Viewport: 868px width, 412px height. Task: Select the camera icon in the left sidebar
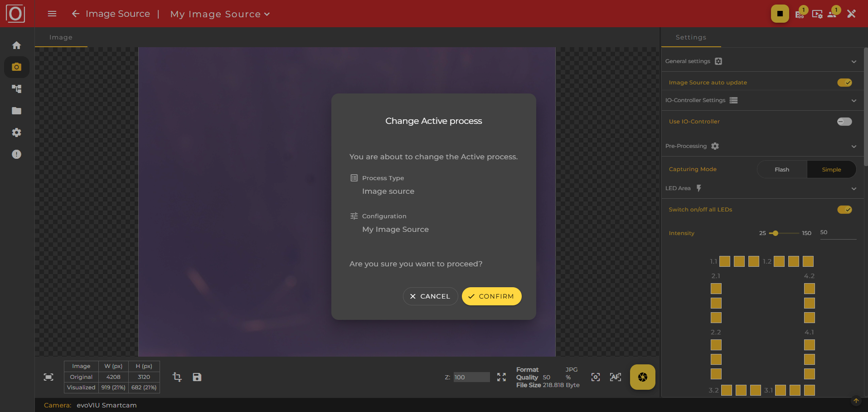coord(16,67)
